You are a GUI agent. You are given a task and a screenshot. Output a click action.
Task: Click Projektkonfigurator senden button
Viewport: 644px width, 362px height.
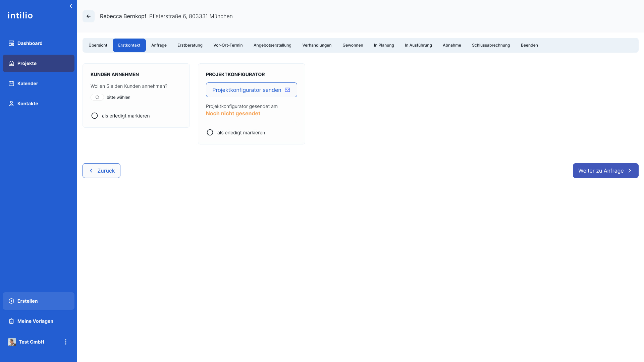[x=252, y=90]
